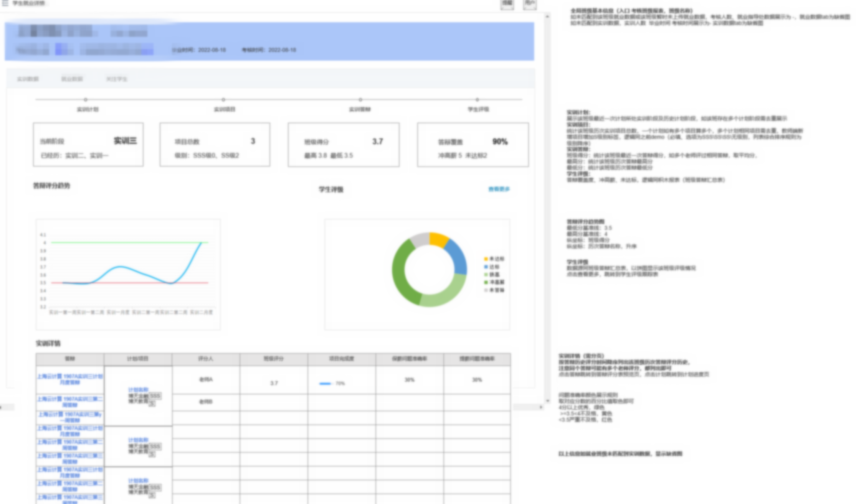Screen dimensions: 856x504
Task: Click the 老师B cell in the 评分人 column
Action: click(x=206, y=402)
